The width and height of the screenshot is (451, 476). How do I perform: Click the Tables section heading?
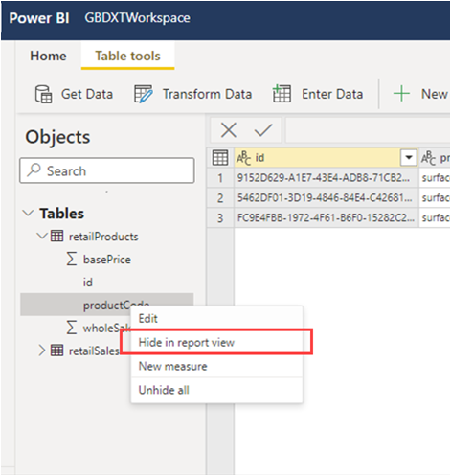pyautogui.click(x=61, y=214)
